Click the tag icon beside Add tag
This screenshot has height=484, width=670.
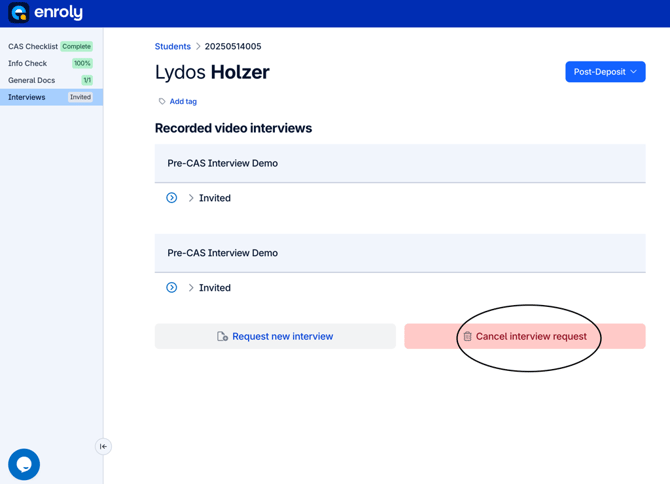coord(162,101)
